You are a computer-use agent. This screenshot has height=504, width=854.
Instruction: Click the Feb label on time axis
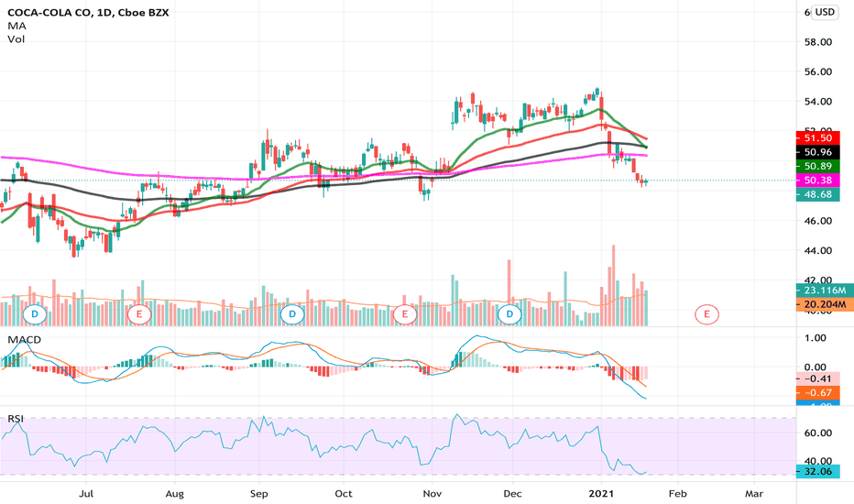coord(677,494)
